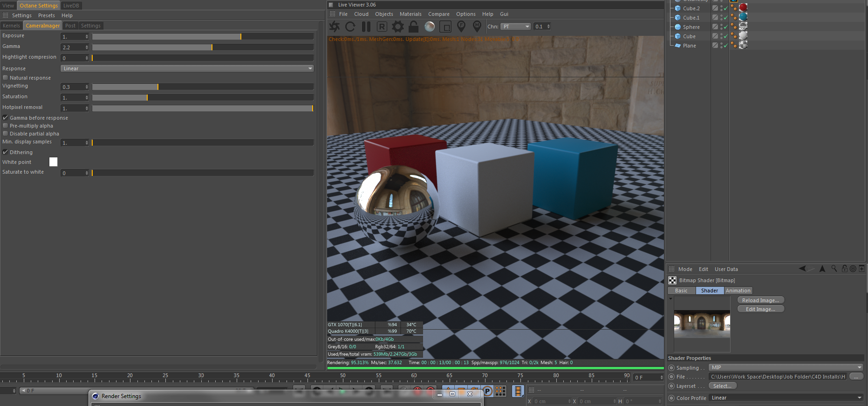This screenshot has height=406, width=868.
Task: Click the 0.1 value stepper in Live Viewer
Action: [x=548, y=27]
